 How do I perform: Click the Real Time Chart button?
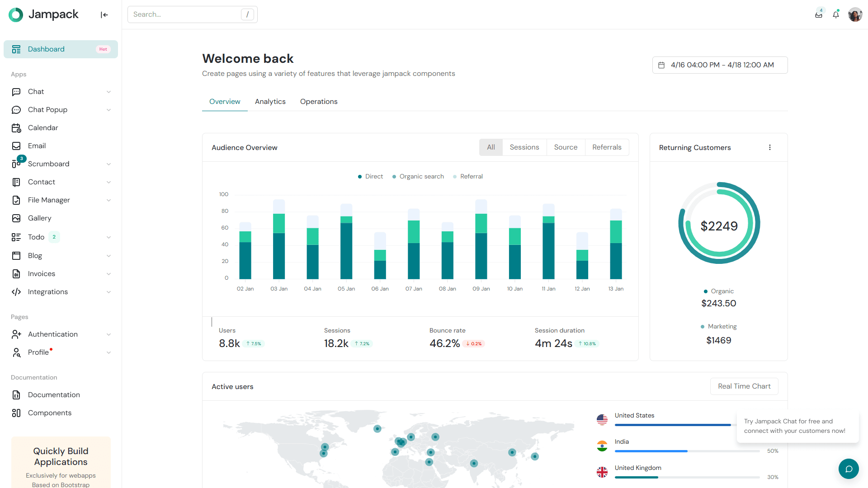[744, 386]
